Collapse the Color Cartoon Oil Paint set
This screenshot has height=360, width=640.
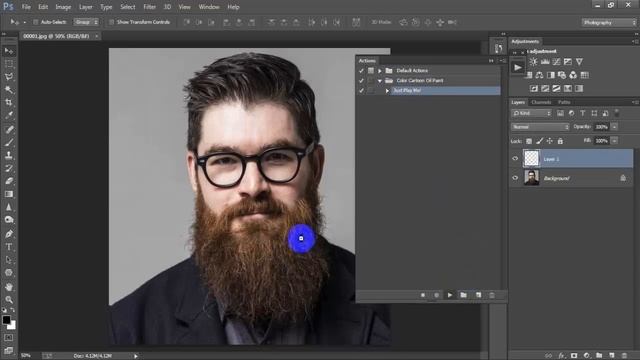(380, 80)
